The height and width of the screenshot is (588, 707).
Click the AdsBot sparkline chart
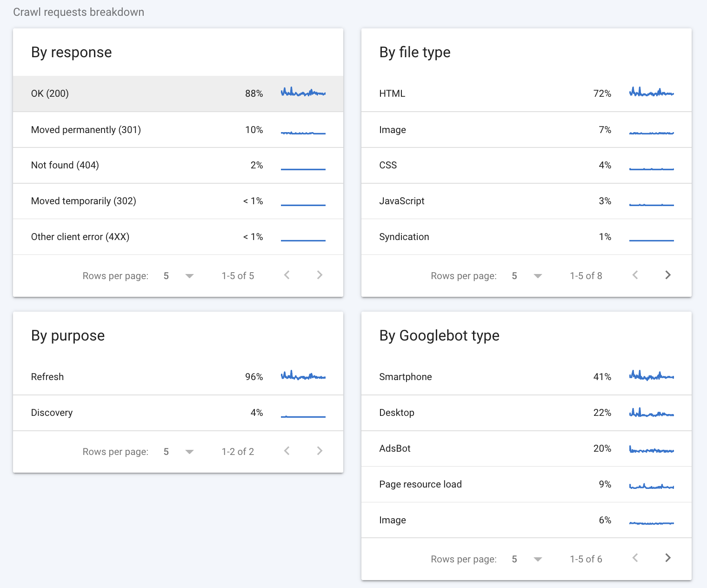[652, 449]
